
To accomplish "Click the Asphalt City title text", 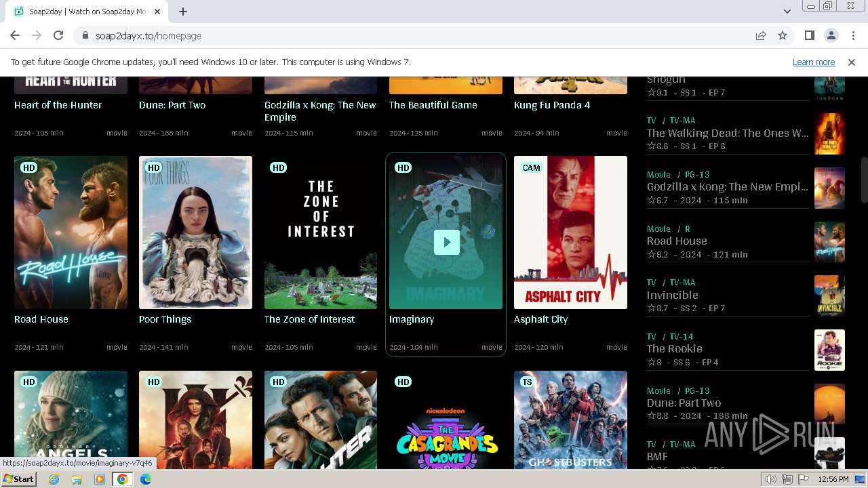I will (x=540, y=319).
